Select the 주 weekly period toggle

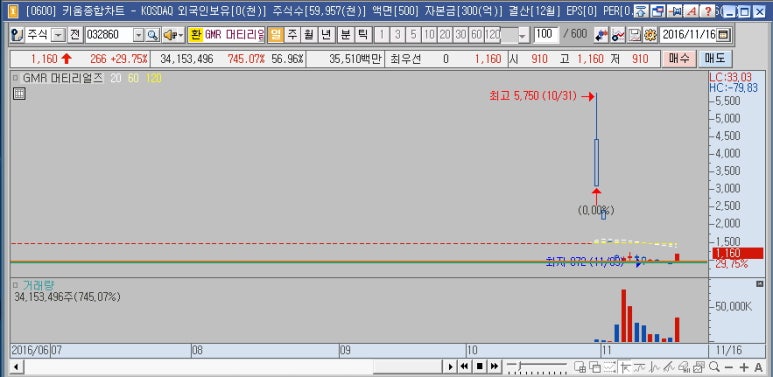pos(293,35)
